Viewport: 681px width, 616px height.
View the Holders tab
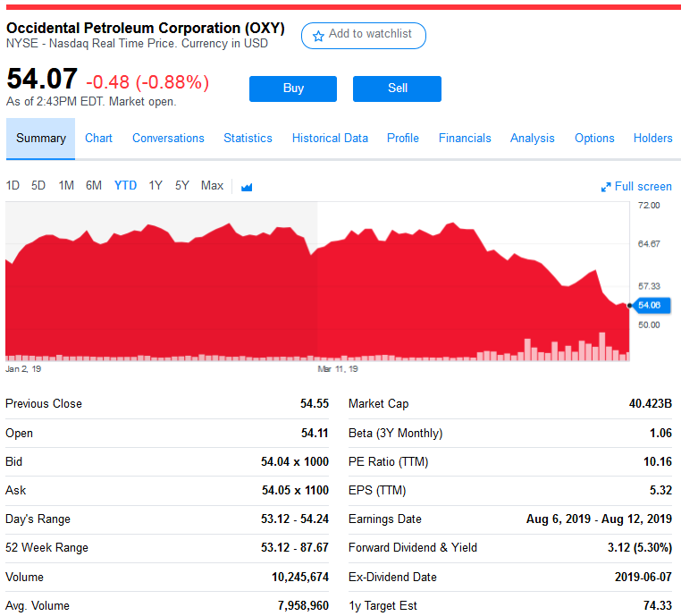pos(652,139)
